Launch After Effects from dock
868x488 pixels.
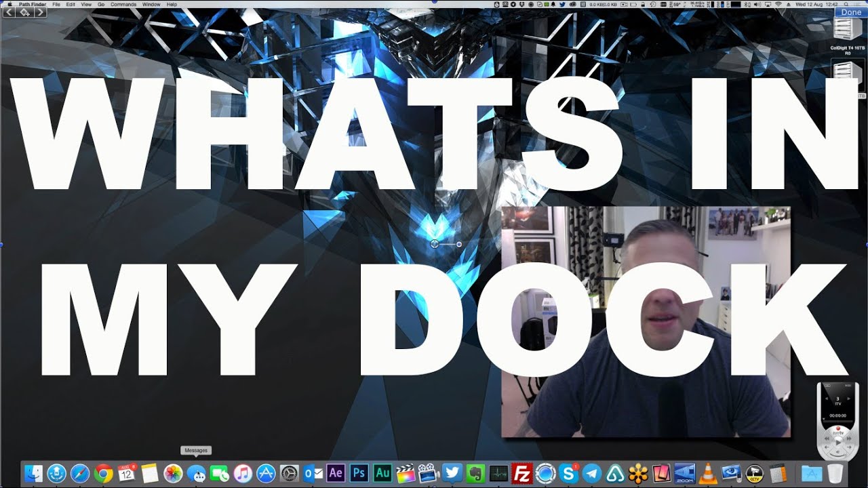[336, 473]
